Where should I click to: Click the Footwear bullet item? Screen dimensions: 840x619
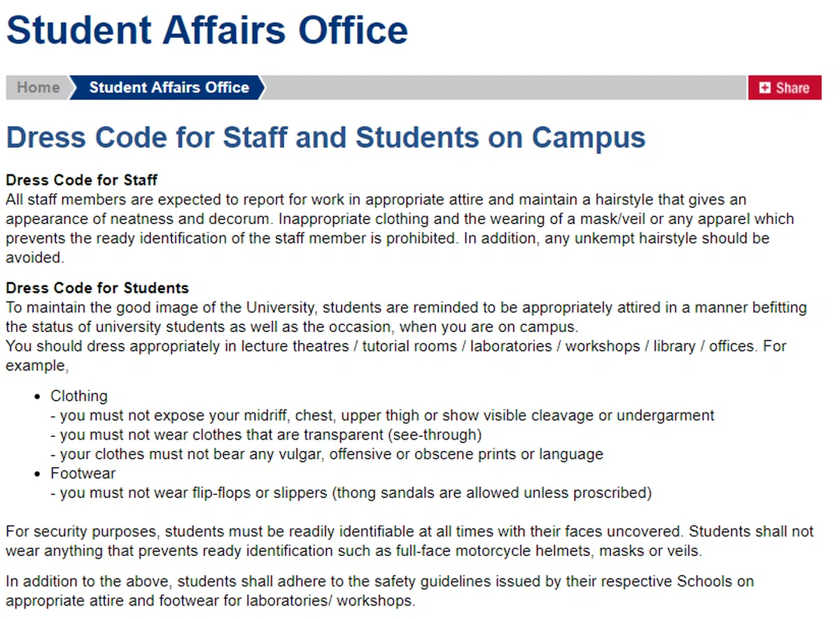tap(83, 473)
